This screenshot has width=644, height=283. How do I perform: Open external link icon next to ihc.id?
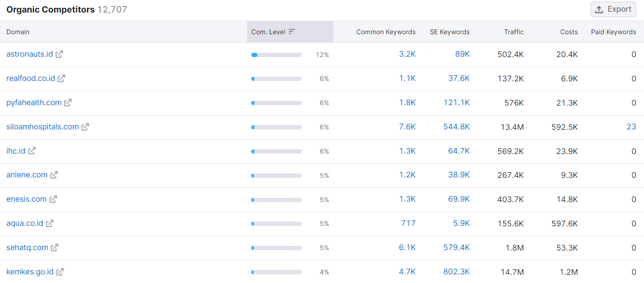[x=32, y=151]
